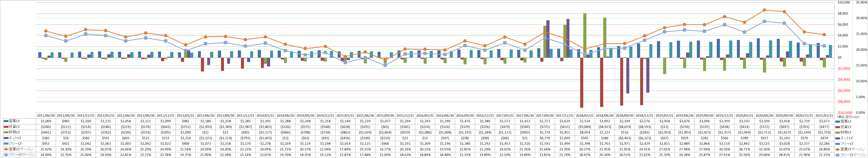Click the long red 投資CF bar for 2018/03/31

[x=582, y=82]
